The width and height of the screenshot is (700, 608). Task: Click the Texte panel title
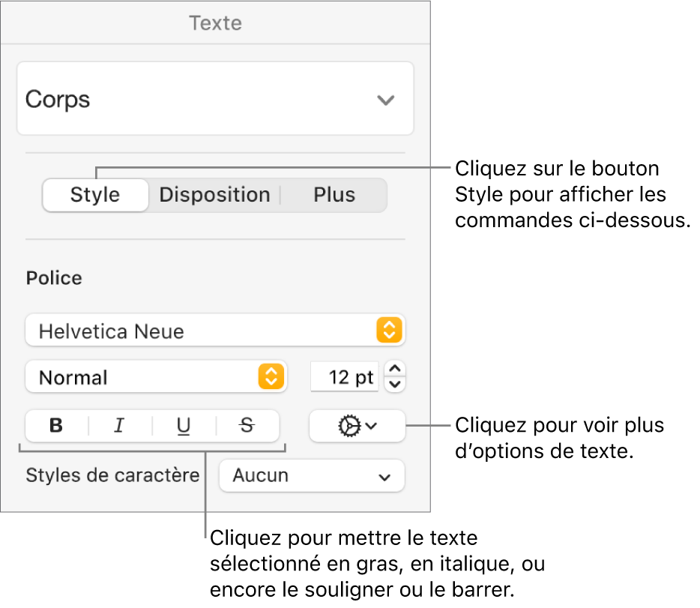point(215,23)
